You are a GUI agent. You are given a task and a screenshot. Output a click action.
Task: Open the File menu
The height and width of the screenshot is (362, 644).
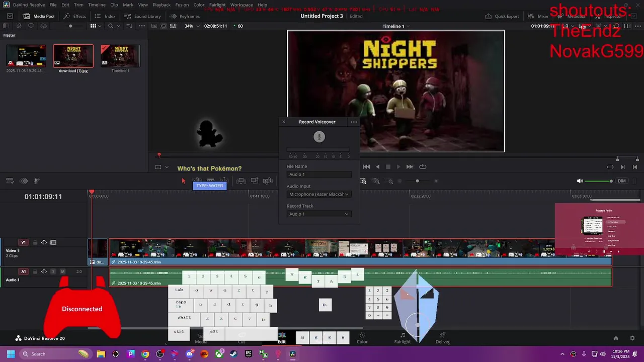(53, 5)
